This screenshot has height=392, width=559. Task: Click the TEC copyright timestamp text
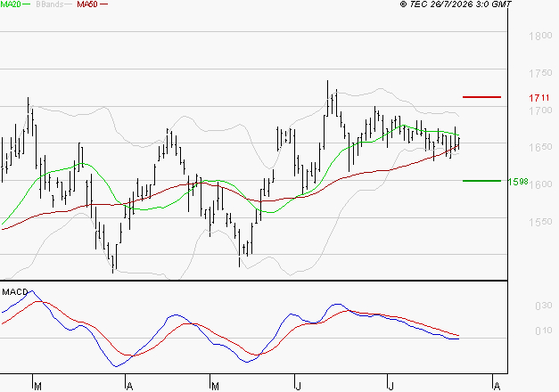(456, 4)
